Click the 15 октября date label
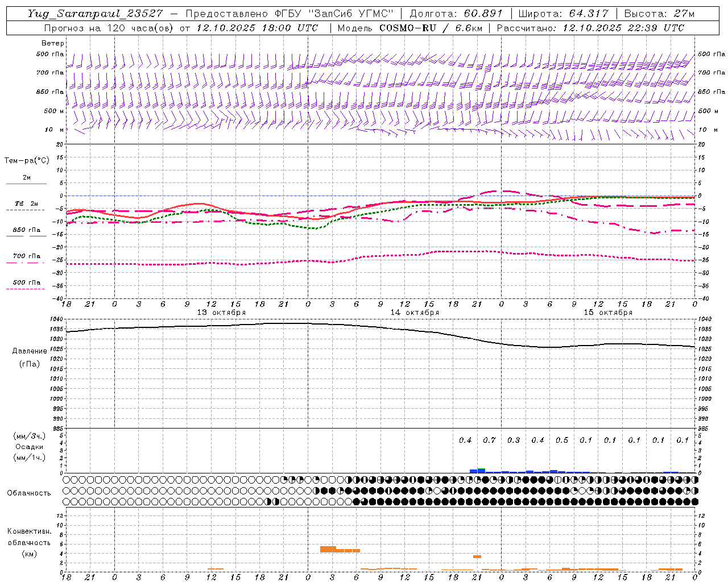The width and height of the screenshot is (728, 582). tap(608, 313)
